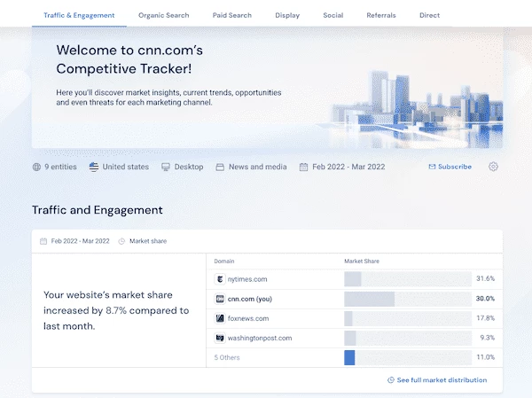Screen dimensions: 532x398
Task: Click the nytimes.com favicon
Action: pos(220,279)
